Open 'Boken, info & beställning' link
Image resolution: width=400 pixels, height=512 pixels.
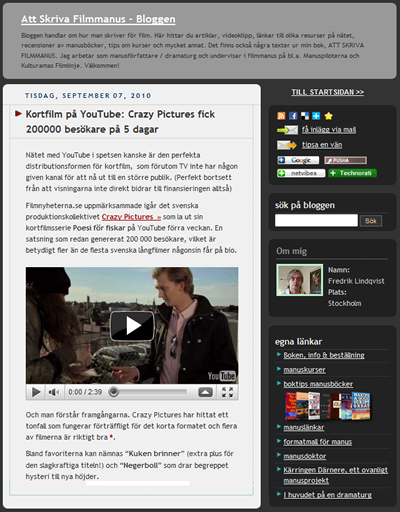click(x=324, y=355)
